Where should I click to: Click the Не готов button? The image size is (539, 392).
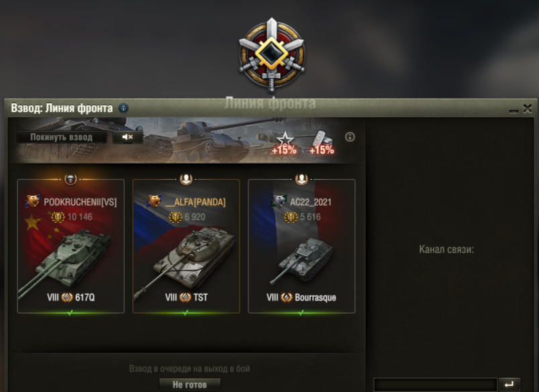[x=190, y=385]
